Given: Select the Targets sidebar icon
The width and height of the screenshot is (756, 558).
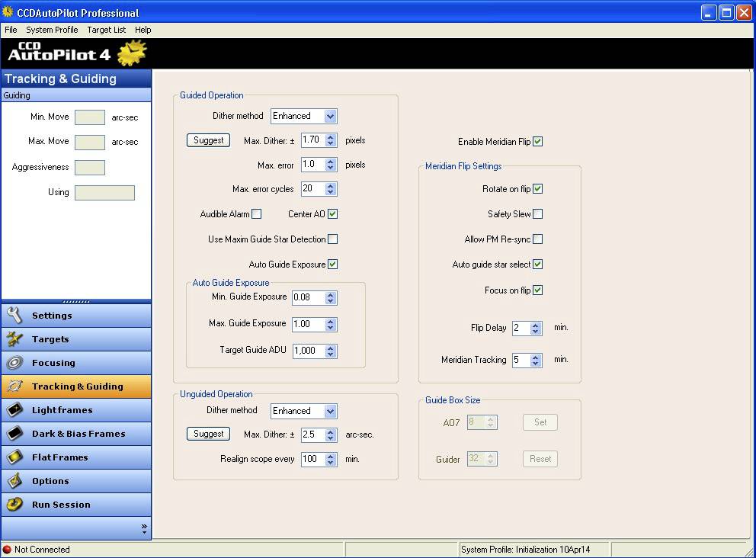Looking at the screenshot, I should tap(15, 339).
